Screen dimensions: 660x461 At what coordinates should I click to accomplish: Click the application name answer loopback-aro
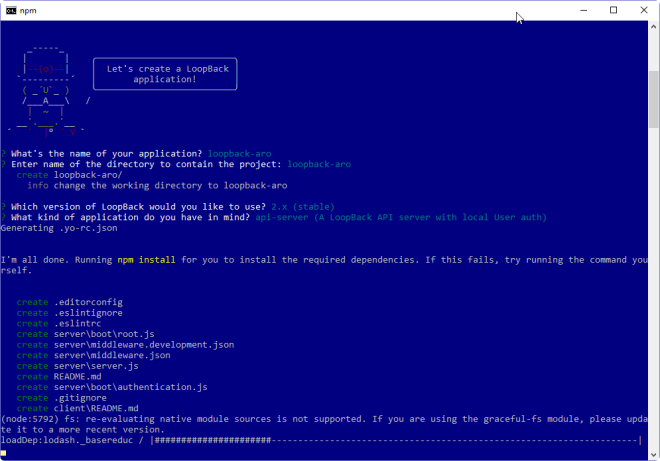click(x=240, y=154)
